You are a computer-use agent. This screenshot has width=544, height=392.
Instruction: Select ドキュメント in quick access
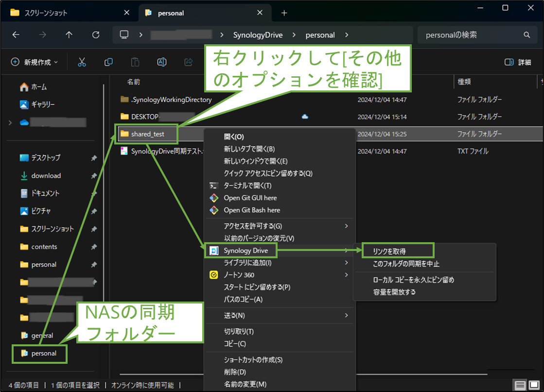pyautogui.click(x=39, y=194)
